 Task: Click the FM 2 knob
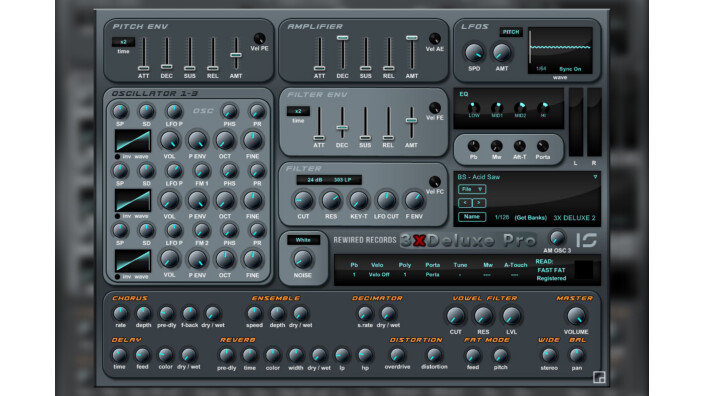(202, 230)
